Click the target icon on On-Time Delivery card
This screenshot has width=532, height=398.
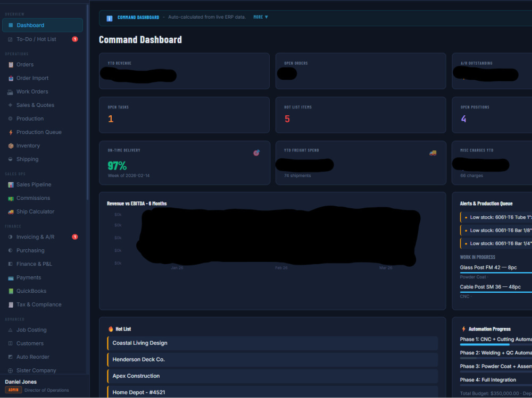(x=256, y=153)
